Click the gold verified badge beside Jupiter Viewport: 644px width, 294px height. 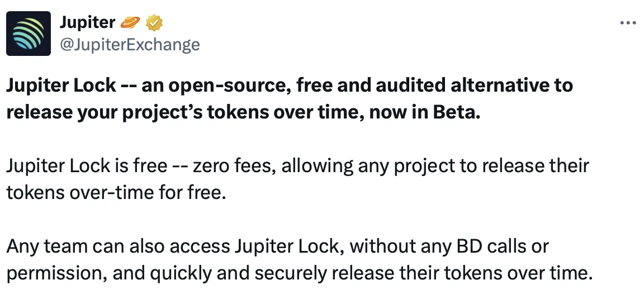point(154,23)
